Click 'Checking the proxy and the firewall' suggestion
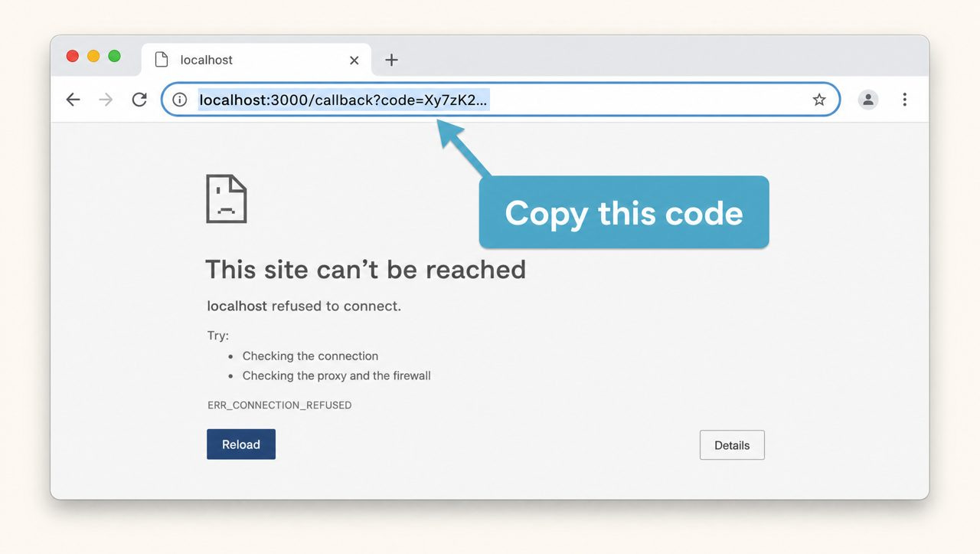The image size is (980, 554). tap(336, 376)
